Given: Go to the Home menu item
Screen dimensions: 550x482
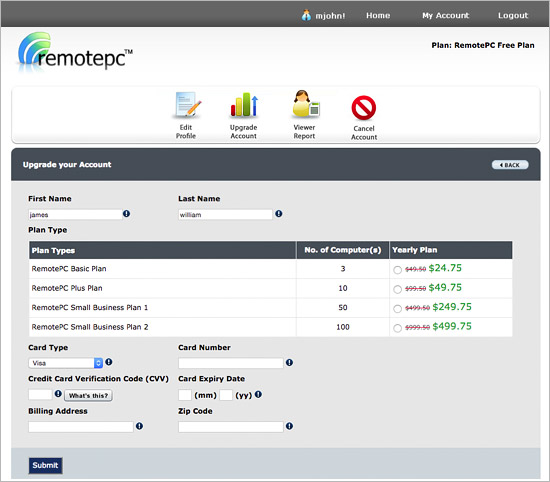Looking at the screenshot, I should coord(378,15).
